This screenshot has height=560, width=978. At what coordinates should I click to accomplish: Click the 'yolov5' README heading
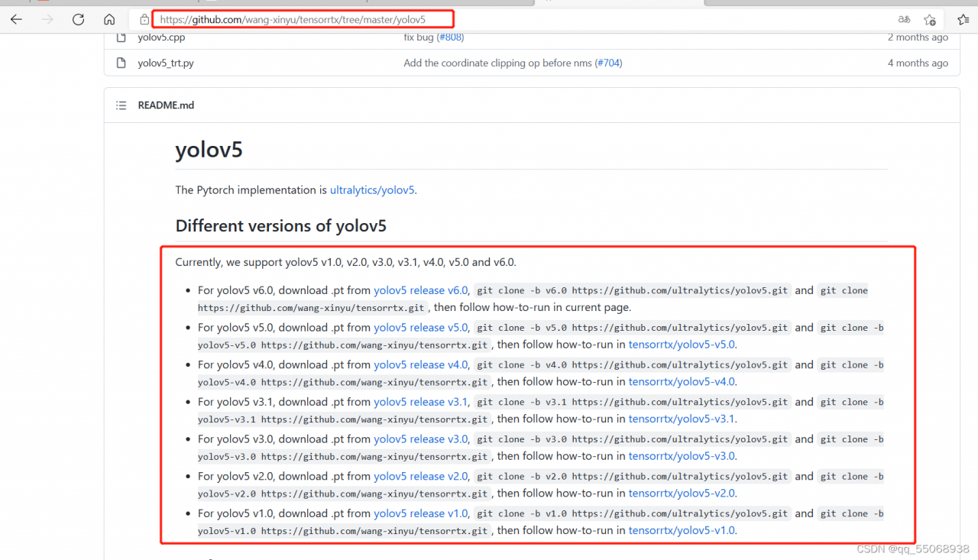[209, 150]
